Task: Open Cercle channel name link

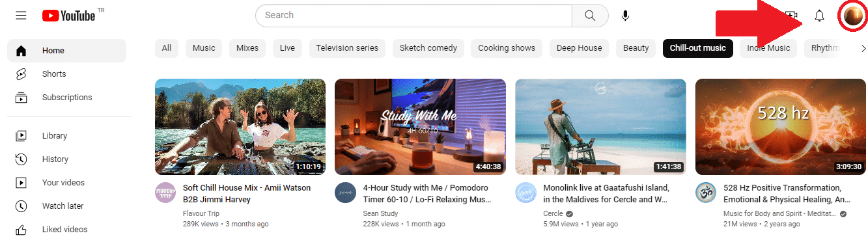Action: coord(553,213)
